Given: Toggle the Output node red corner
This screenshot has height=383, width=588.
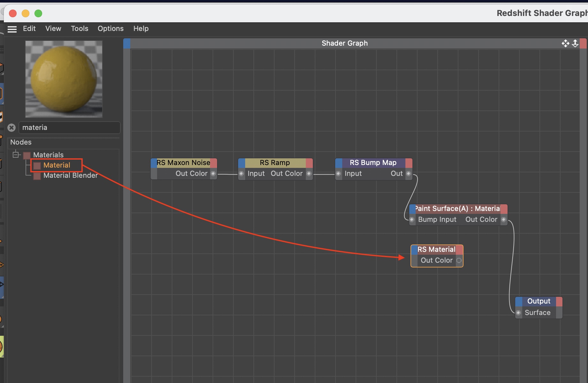Looking at the screenshot, I should [x=559, y=301].
